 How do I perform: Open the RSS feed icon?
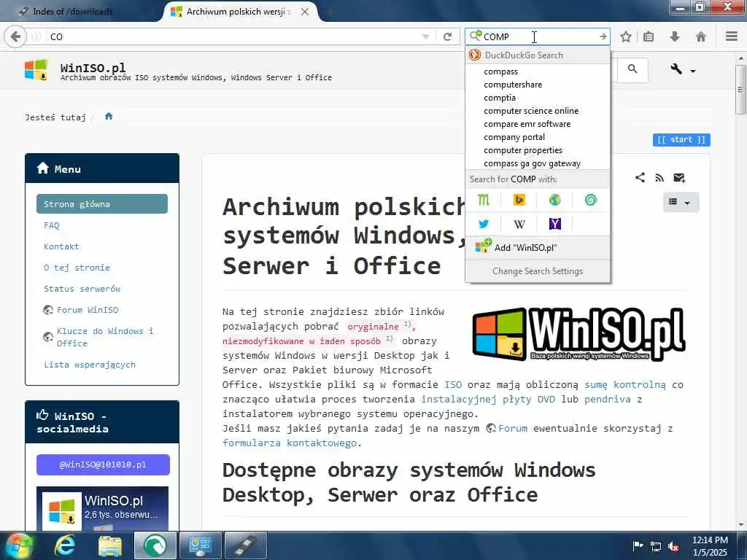659,178
